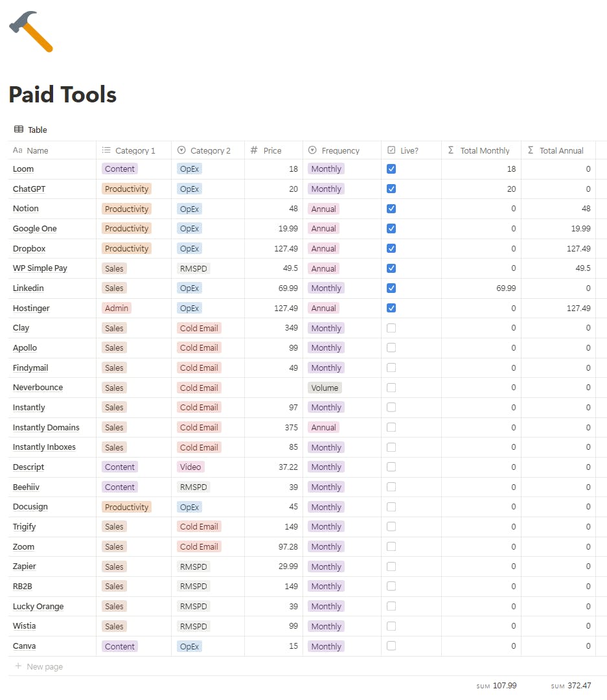Image resolution: width=607 pixels, height=700 pixels.
Task: Open the Trigify page
Action: pyautogui.click(x=24, y=527)
